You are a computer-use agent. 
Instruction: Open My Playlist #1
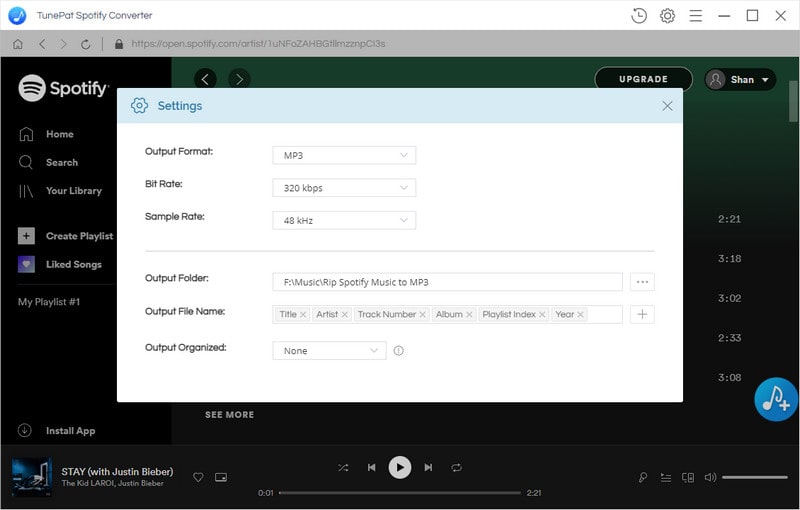[x=49, y=302]
